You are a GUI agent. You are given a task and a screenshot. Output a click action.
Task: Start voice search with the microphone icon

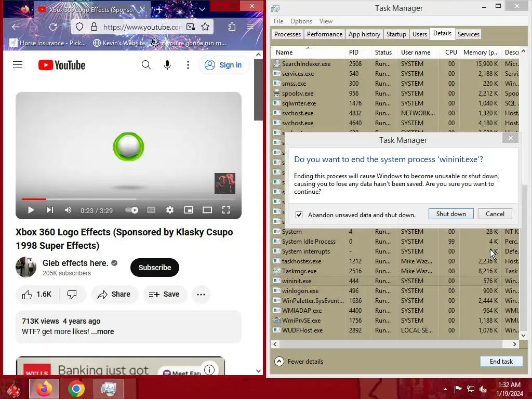(167, 65)
